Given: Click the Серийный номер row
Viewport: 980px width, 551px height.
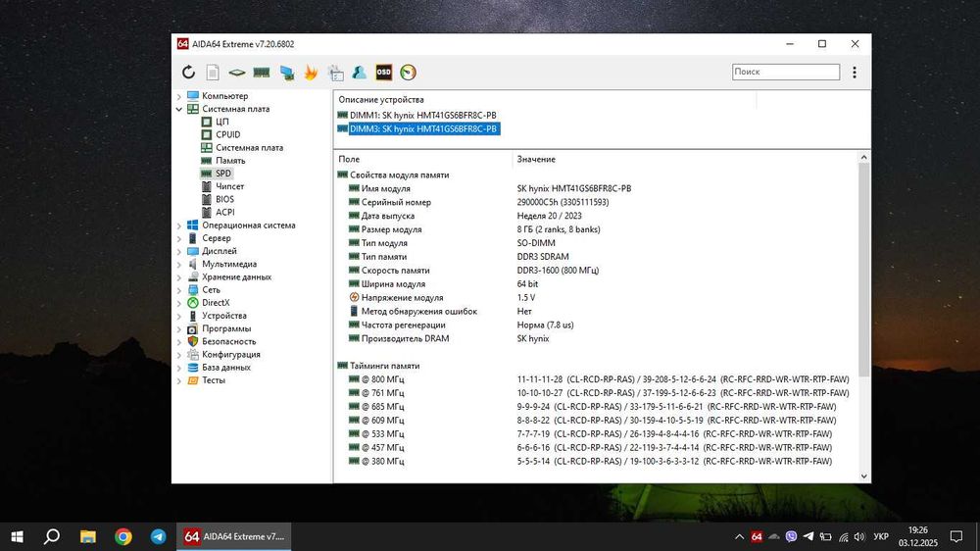Looking at the screenshot, I should click(x=597, y=202).
